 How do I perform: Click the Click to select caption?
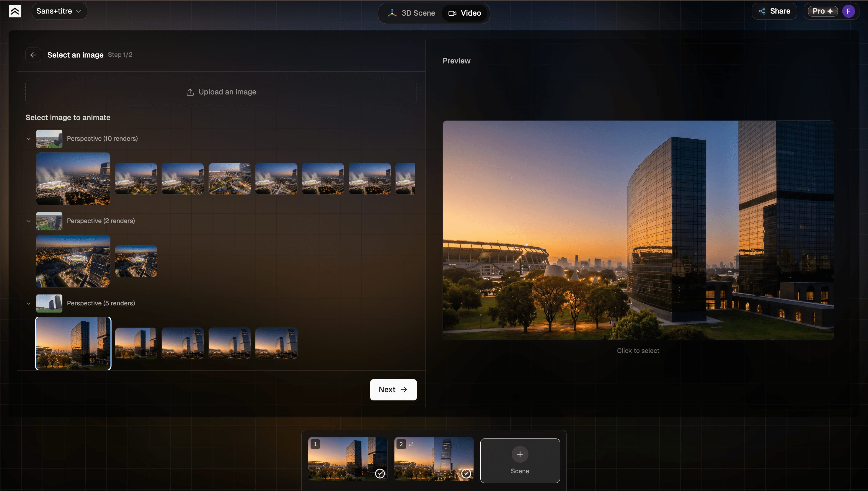638,351
